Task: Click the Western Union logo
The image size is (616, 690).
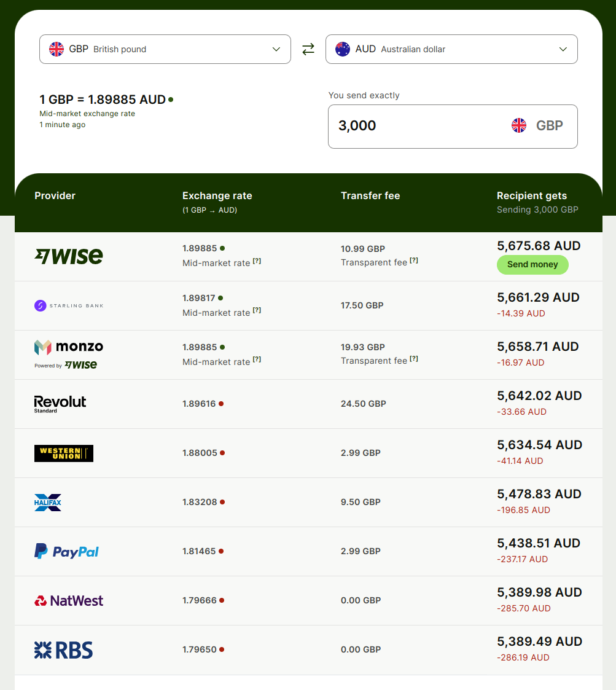Action: (x=64, y=453)
